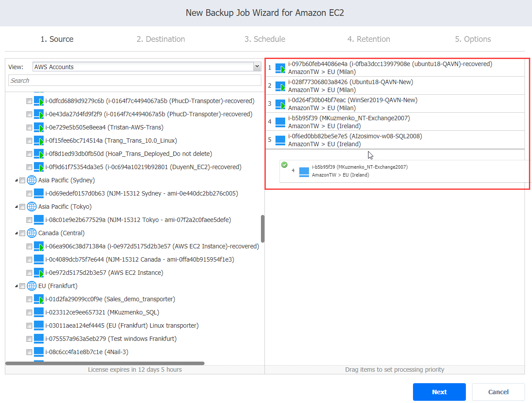
Task: Go to step 4. Retention
Action: point(368,39)
